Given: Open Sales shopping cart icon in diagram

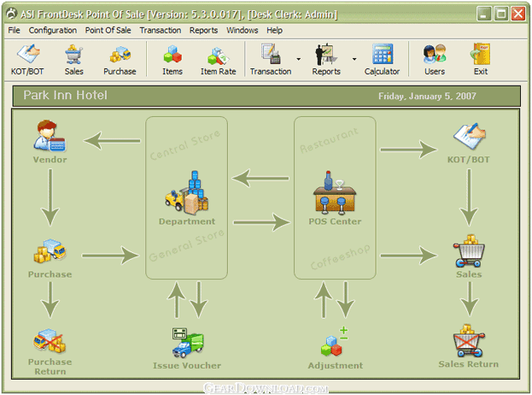Looking at the screenshot, I should tap(469, 251).
